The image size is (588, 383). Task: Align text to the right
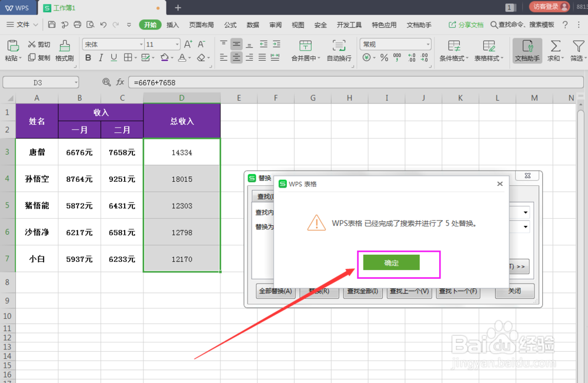249,58
